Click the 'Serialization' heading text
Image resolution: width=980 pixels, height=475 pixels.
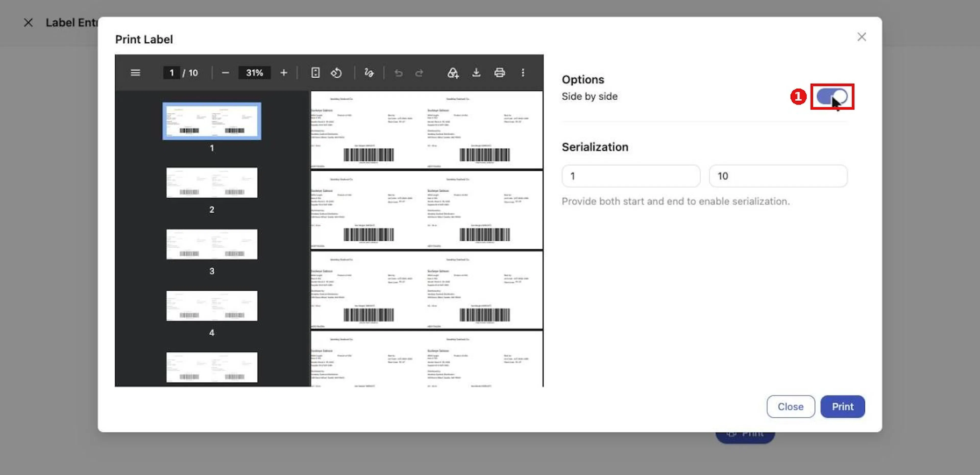[595, 147]
